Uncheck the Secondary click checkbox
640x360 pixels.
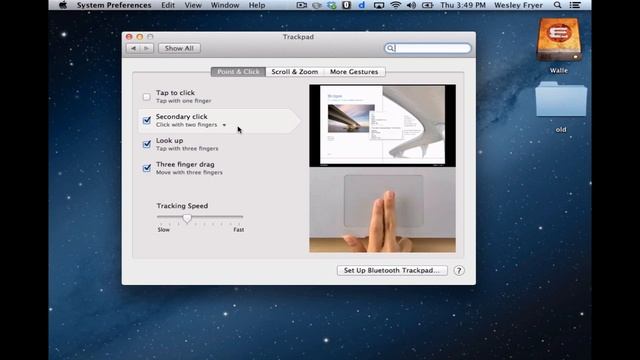click(147, 120)
